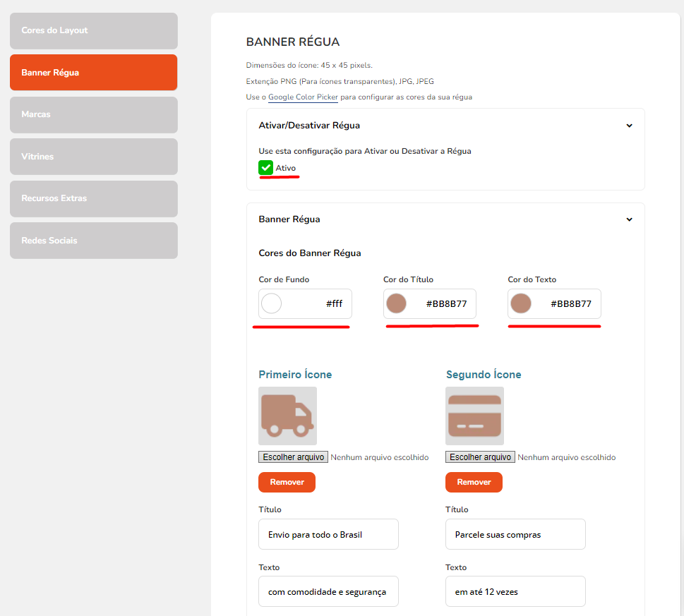
Task: Collapse the Banner Régua section chevron
Action: pos(629,219)
